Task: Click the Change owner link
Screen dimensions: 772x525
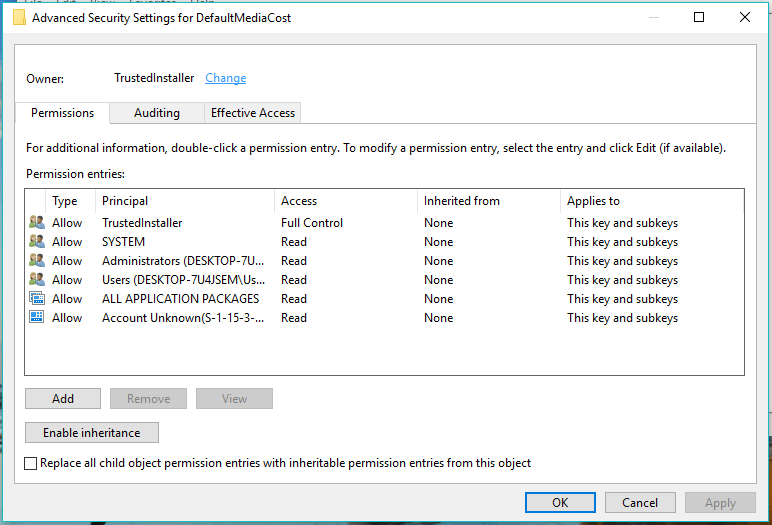Action: pos(225,78)
